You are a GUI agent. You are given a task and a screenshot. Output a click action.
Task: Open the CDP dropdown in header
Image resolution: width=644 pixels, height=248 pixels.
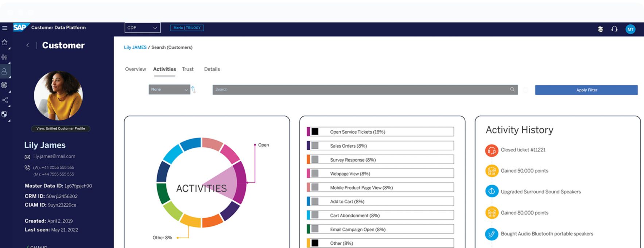(142, 28)
